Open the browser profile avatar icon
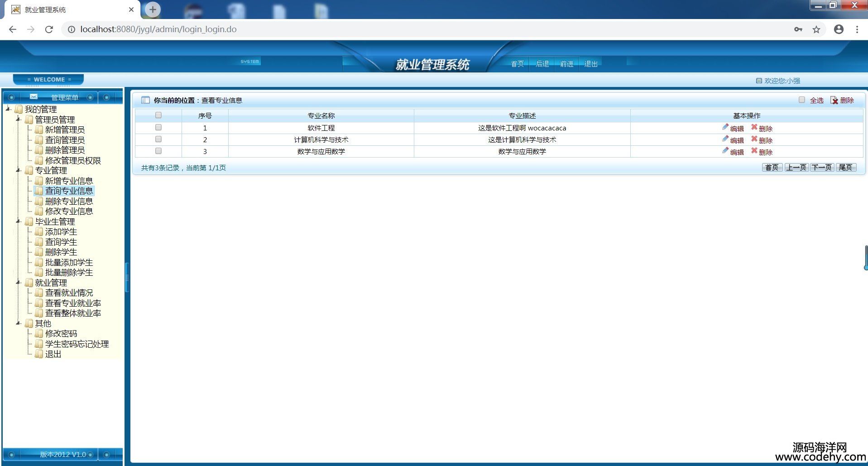The height and width of the screenshot is (466, 868). point(839,29)
